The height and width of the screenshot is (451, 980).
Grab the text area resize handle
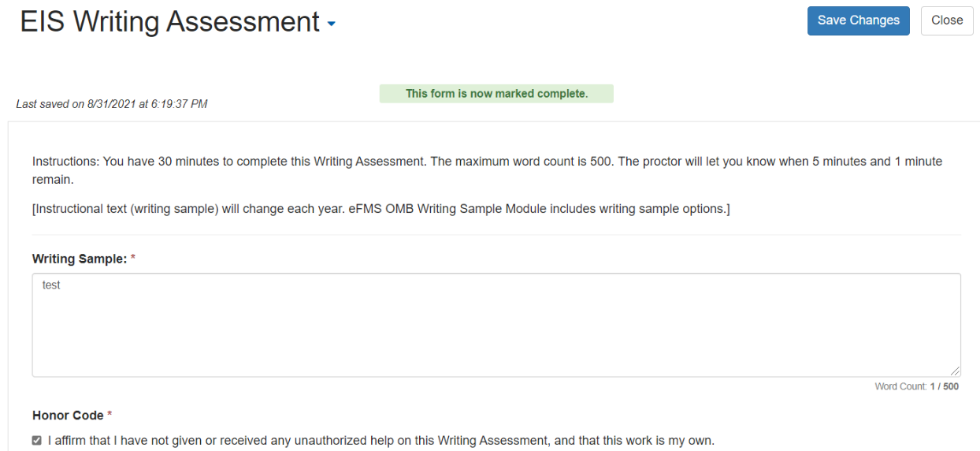click(x=956, y=371)
